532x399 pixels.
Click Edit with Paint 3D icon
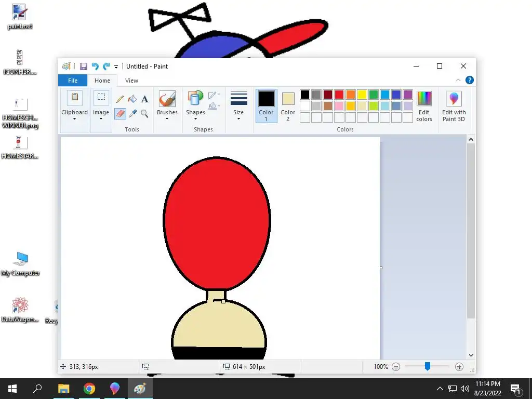454,99
